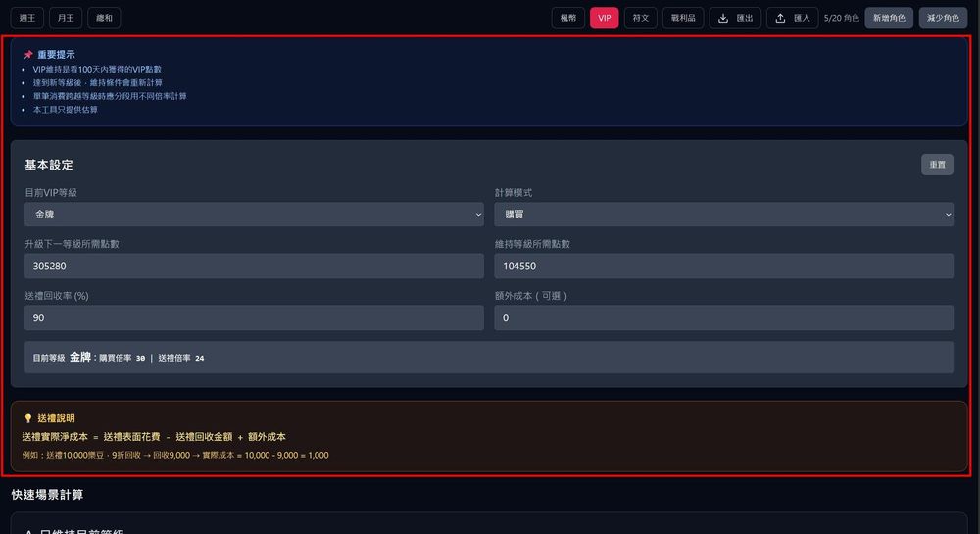Click the bullet text about 單筆消費跨越等級
Image resolution: width=980 pixels, height=534 pixels.
coord(110,96)
